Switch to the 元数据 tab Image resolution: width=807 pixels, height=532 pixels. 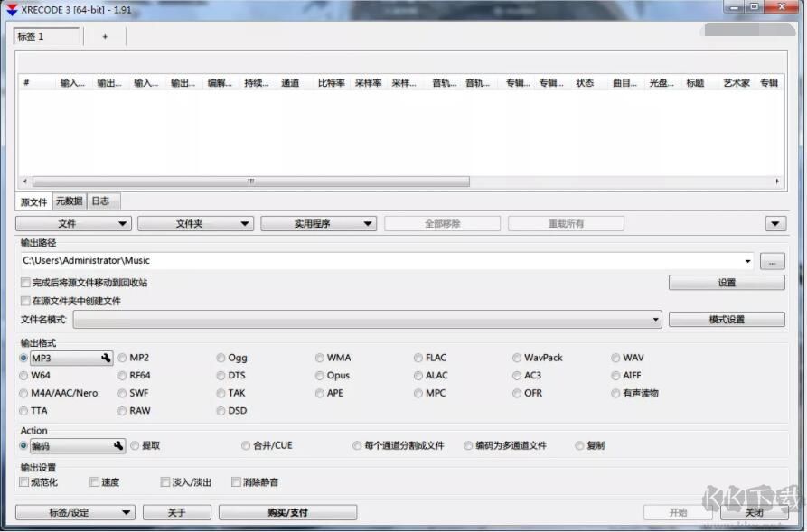point(69,201)
